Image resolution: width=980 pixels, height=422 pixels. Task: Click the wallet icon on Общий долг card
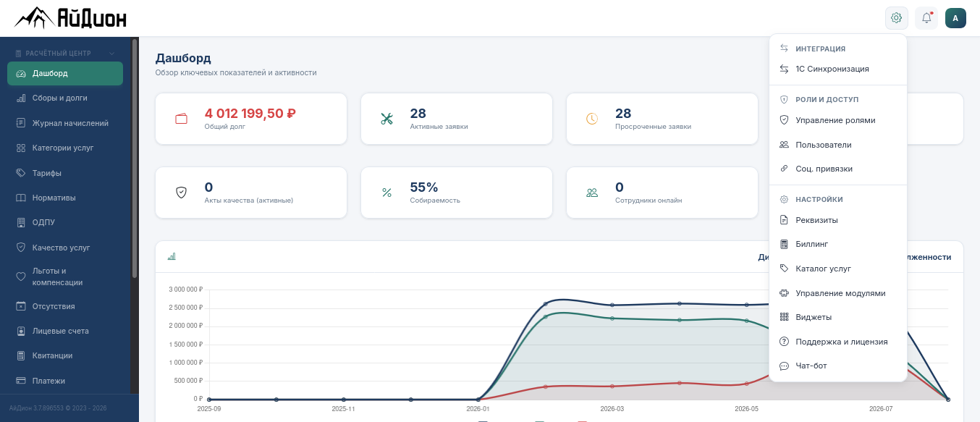pyautogui.click(x=181, y=119)
